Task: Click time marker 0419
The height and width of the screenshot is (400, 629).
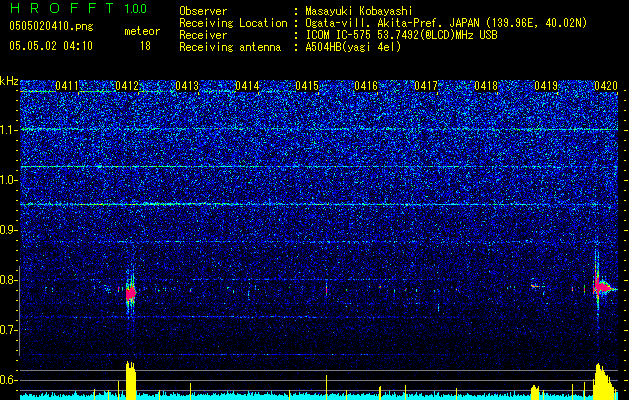Action: [546, 86]
